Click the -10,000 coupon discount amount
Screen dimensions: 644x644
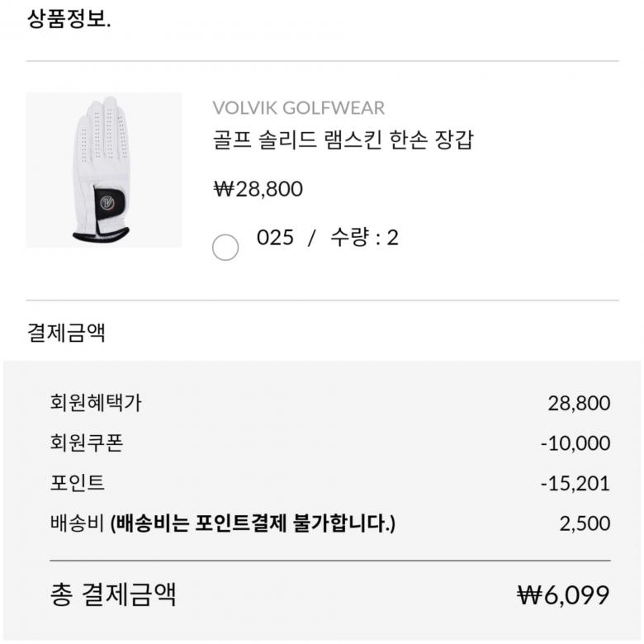575,443
